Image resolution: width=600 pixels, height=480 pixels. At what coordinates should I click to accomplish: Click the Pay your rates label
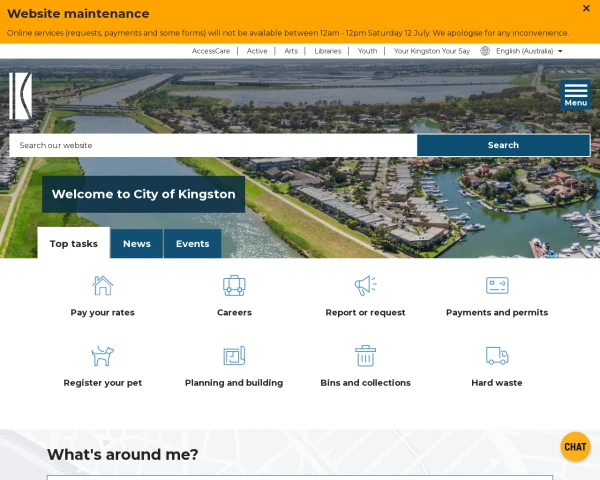103,313
